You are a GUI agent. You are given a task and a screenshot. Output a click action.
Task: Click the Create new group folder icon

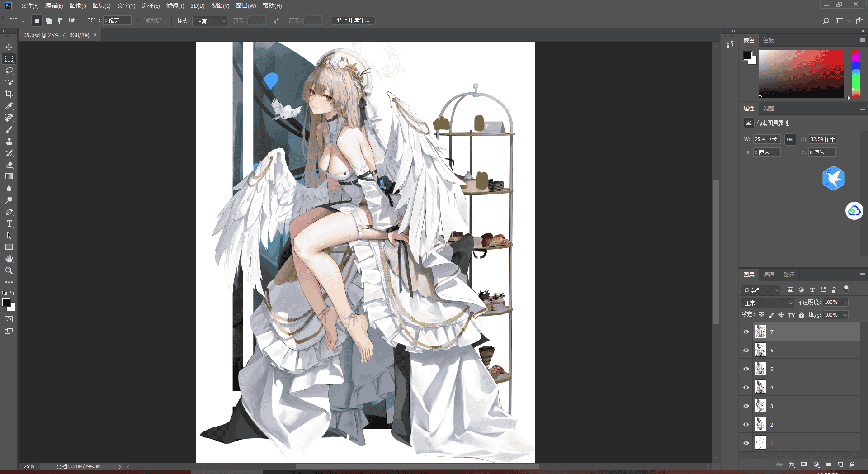[x=828, y=465]
